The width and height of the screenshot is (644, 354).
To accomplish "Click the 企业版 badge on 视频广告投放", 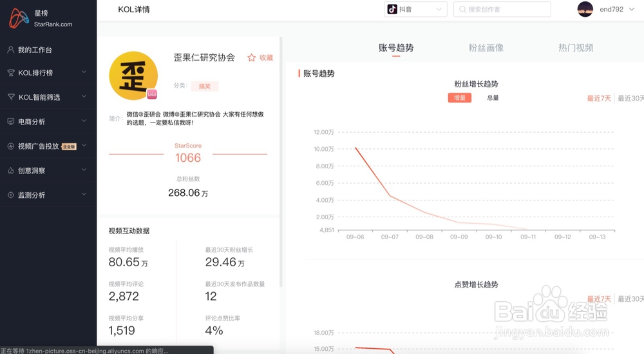I will 69,146.
